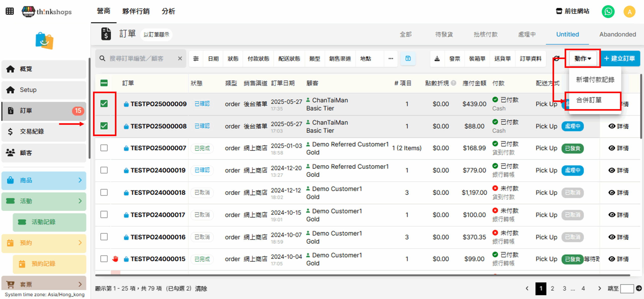
Task: Toggle the select-all header checkbox
Action: [104, 83]
